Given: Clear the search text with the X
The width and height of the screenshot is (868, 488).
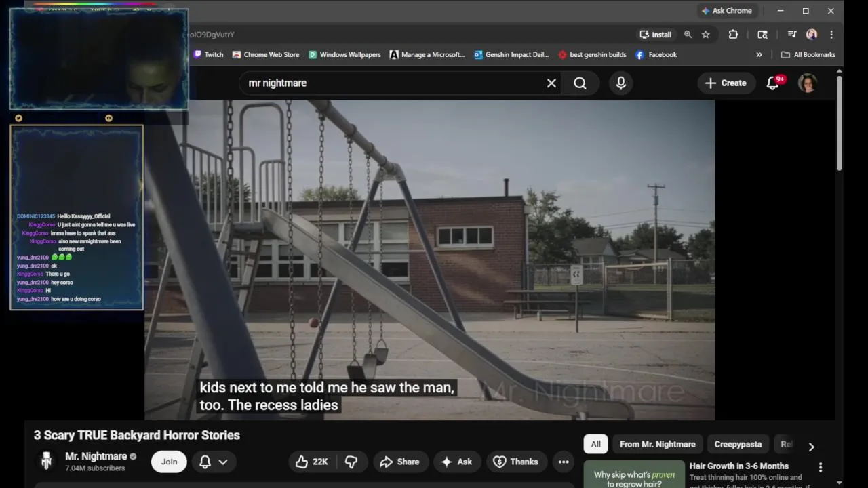Looking at the screenshot, I should coord(551,83).
